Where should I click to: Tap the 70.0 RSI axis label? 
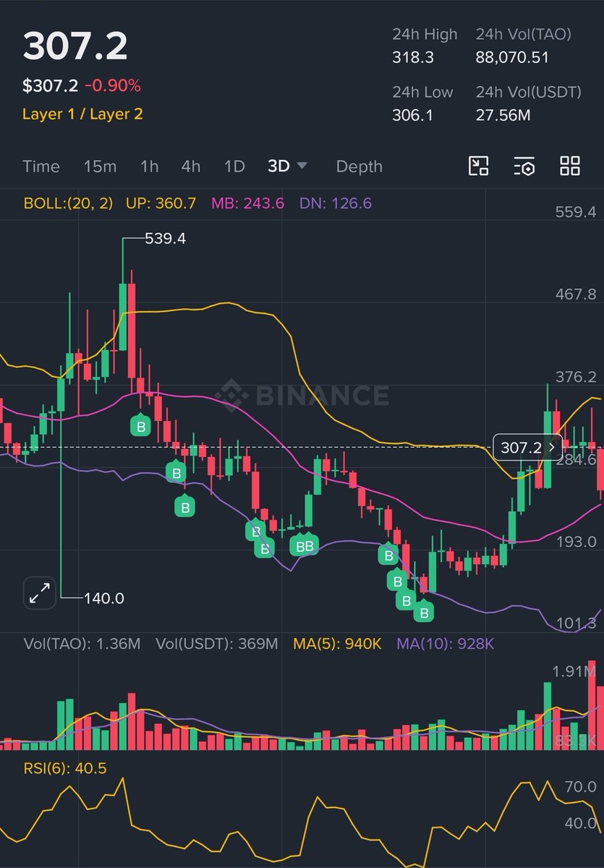(x=581, y=786)
